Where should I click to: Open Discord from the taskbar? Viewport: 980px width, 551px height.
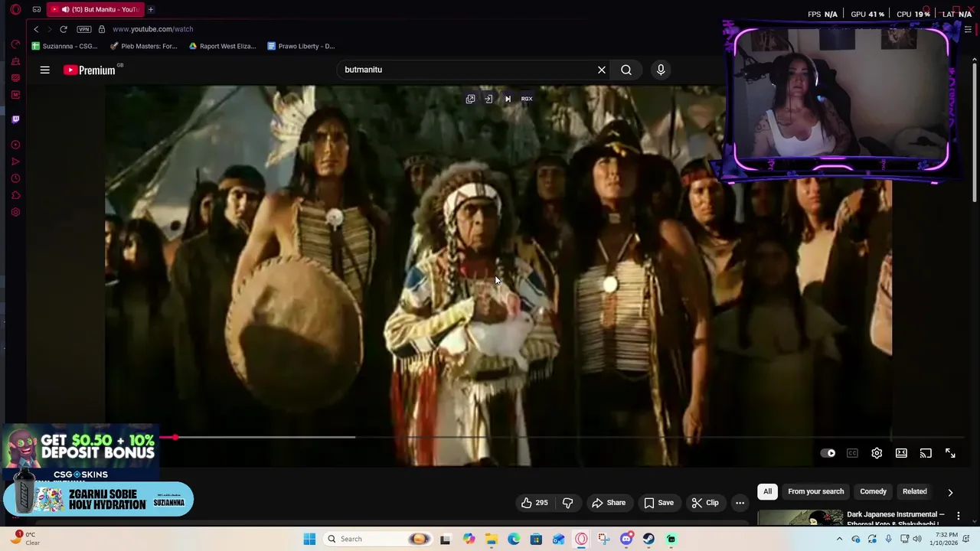click(x=626, y=539)
